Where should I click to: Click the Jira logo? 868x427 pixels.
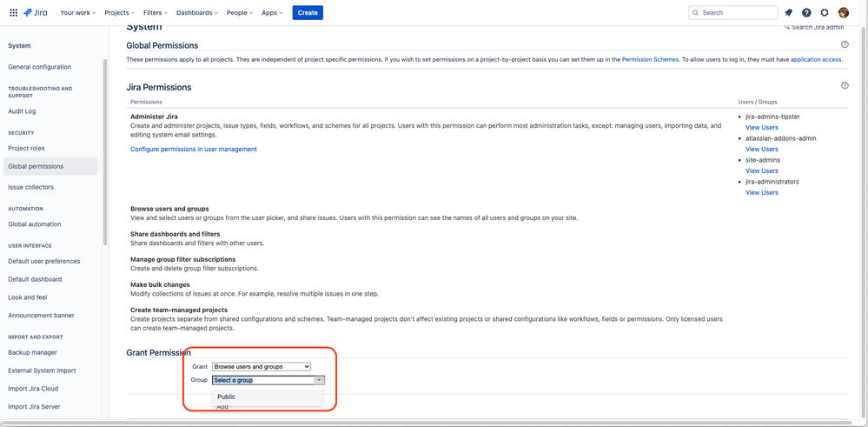point(36,13)
